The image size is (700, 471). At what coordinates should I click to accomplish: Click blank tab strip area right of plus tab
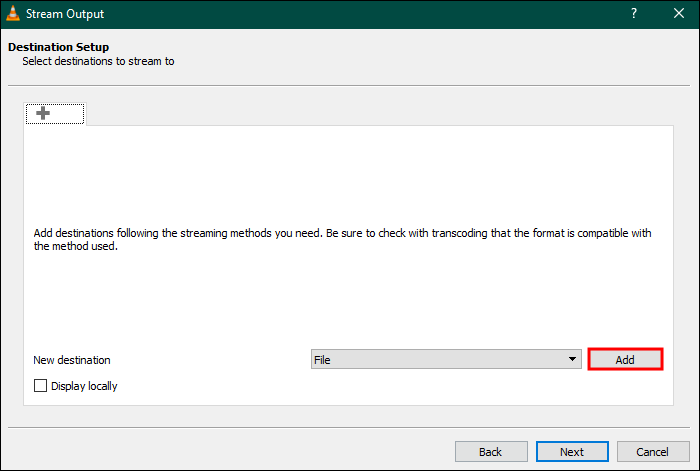[x=380, y=114]
